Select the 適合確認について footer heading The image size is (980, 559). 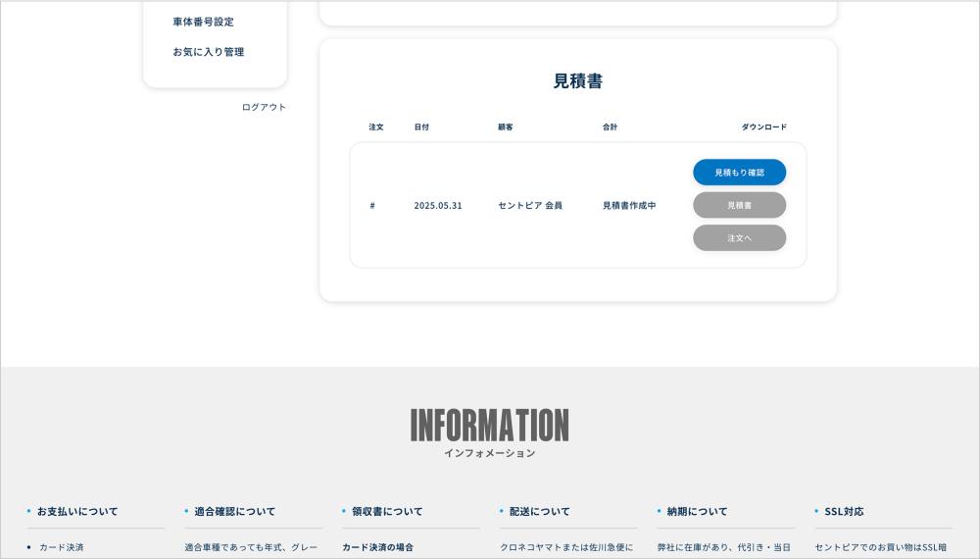tap(235, 511)
